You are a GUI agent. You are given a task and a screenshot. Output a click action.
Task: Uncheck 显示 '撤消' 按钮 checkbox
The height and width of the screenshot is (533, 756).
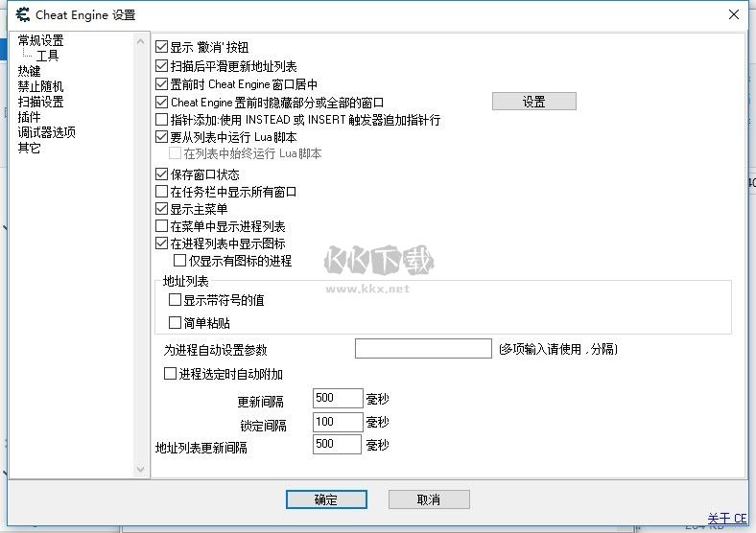coord(161,47)
